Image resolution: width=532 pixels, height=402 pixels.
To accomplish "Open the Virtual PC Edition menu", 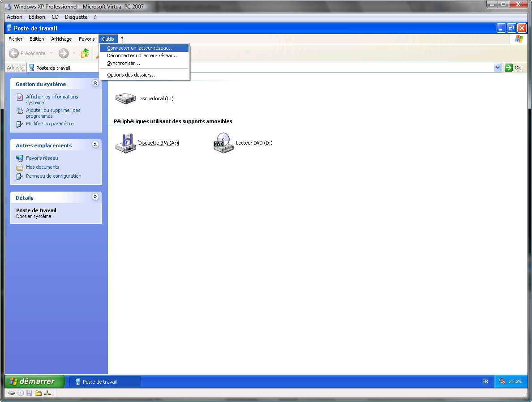I will (37, 17).
